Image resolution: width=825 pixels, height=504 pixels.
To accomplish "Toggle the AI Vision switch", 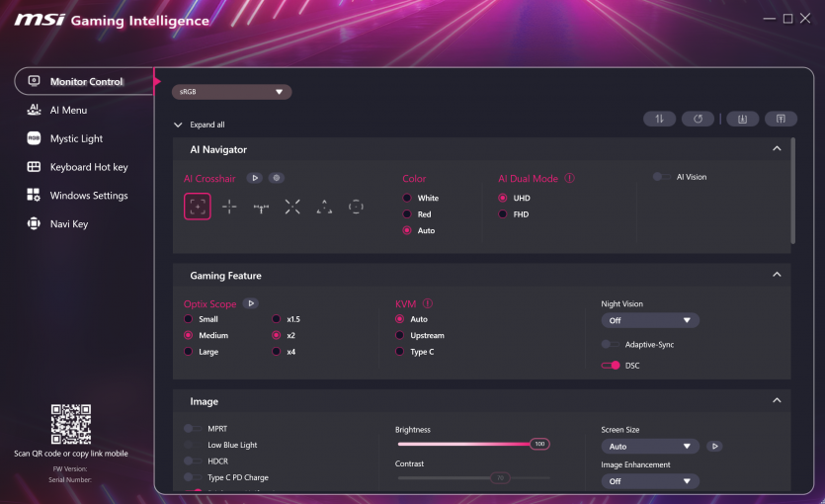I will (x=662, y=177).
